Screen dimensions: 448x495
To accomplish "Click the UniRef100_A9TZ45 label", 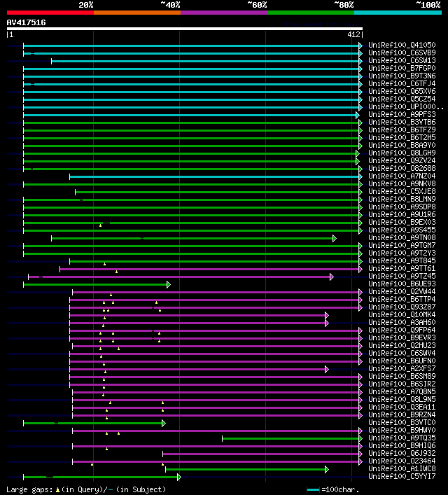I will (402, 277).
